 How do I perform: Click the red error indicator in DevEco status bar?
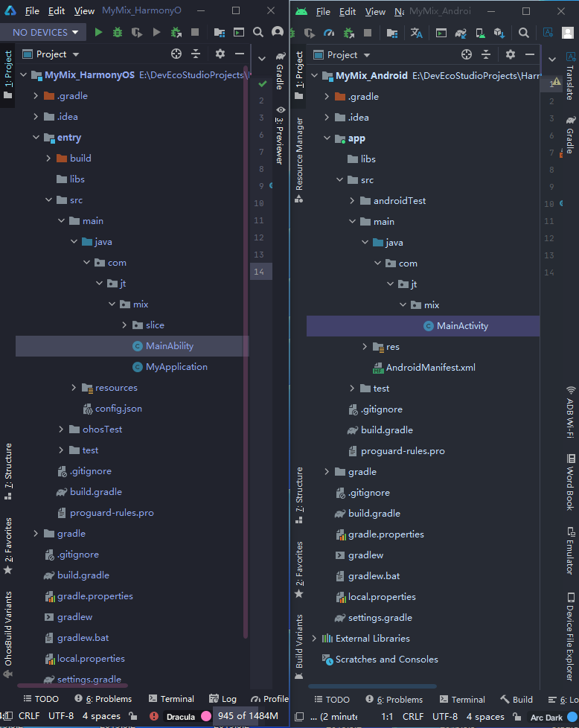tap(154, 716)
